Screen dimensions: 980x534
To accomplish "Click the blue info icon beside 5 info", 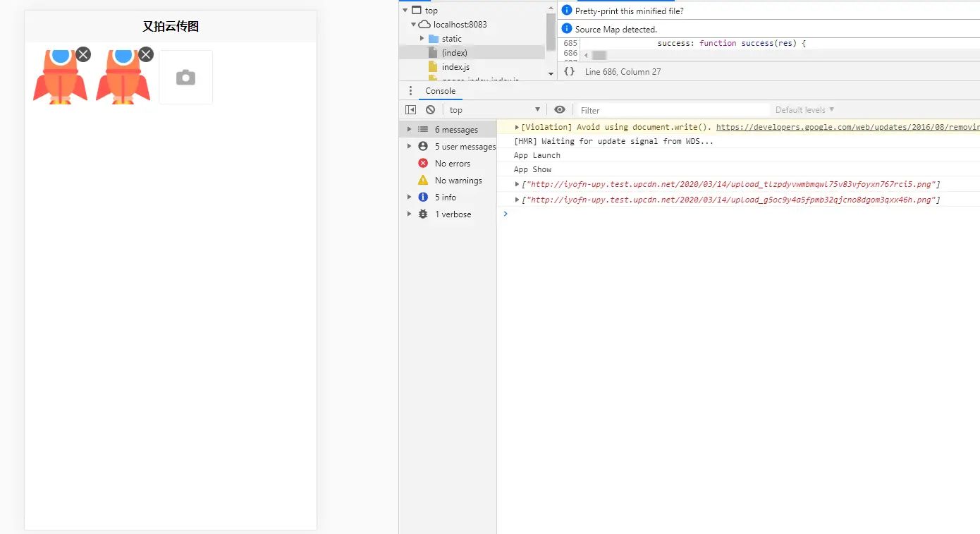I will tap(423, 198).
